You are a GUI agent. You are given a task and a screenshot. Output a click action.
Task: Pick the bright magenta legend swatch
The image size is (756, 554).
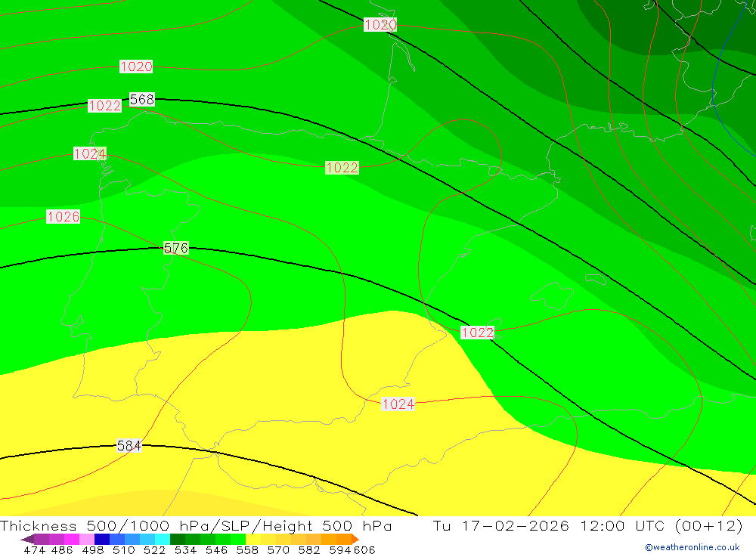71,539
